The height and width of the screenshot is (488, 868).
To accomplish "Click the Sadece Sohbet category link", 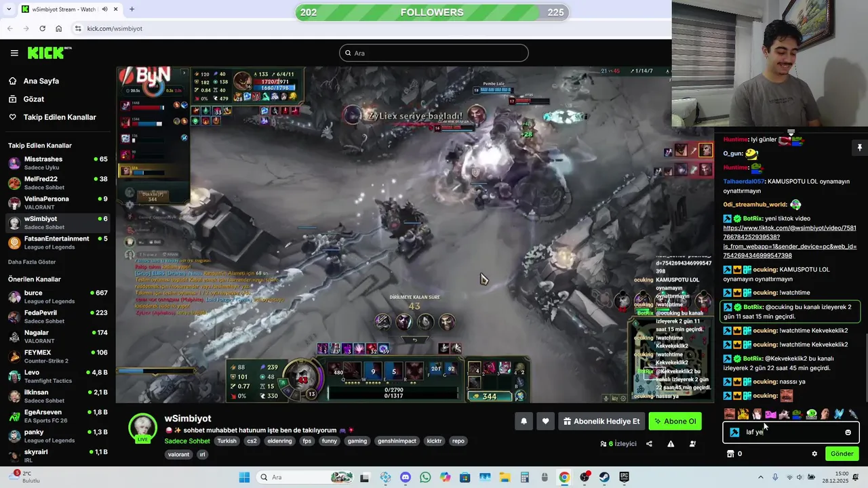I will (187, 441).
